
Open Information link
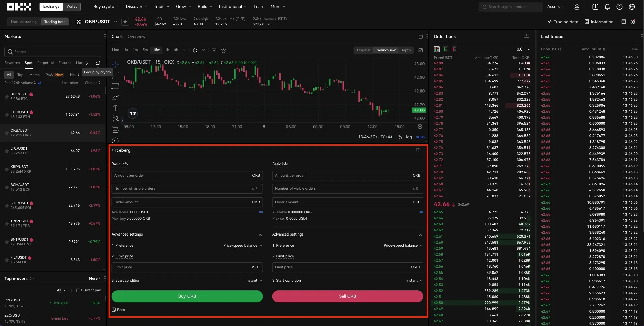coord(599,22)
